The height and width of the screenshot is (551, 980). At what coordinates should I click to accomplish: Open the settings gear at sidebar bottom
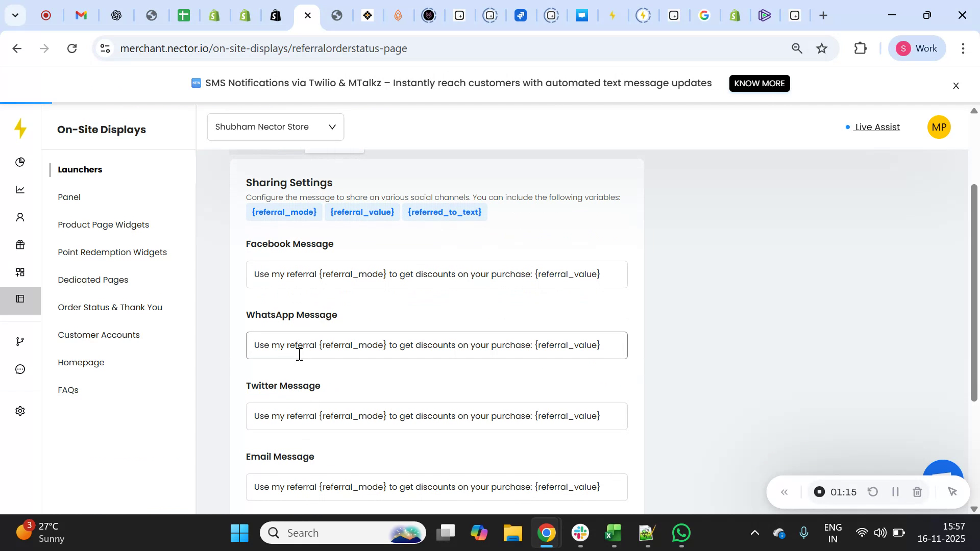20,411
